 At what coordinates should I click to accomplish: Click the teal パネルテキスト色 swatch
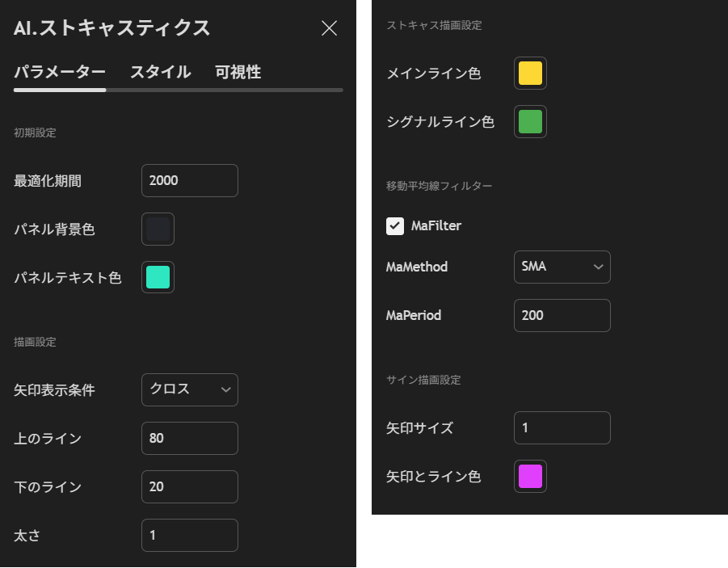click(x=158, y=277)
